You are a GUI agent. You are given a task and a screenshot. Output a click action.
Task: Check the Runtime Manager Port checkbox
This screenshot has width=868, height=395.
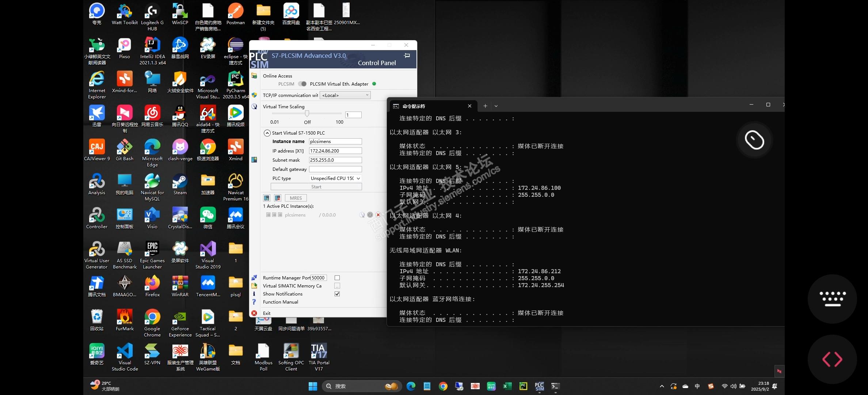[x=337, y=278]
